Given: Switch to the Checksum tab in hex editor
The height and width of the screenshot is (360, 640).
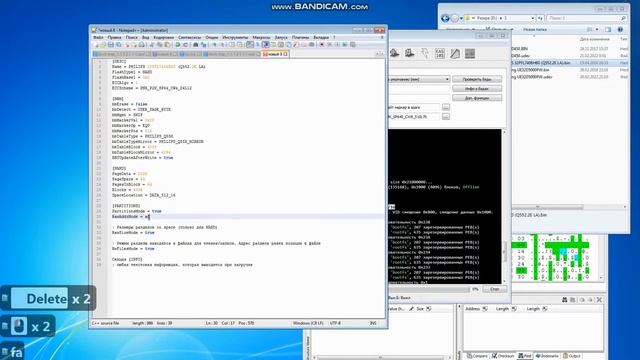Looking at the screenshot, I should 503,356.
